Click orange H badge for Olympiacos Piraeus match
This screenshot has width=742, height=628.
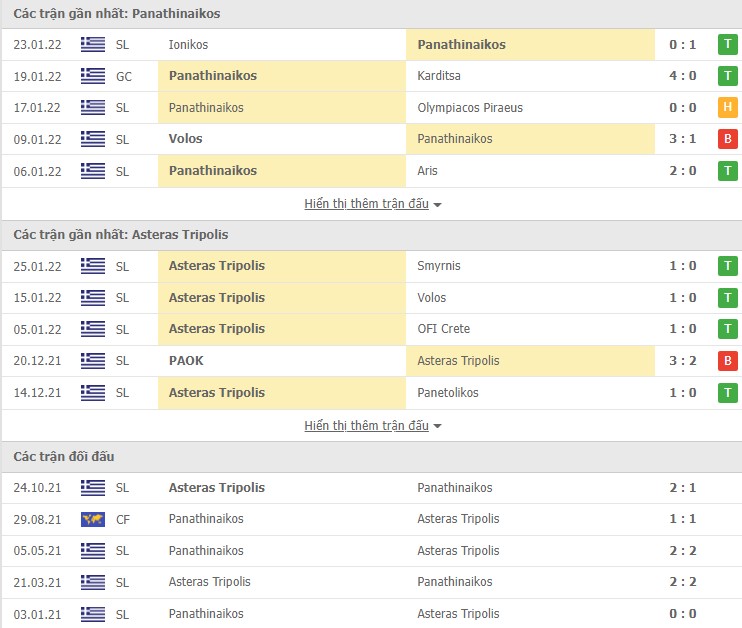(727, 108)
